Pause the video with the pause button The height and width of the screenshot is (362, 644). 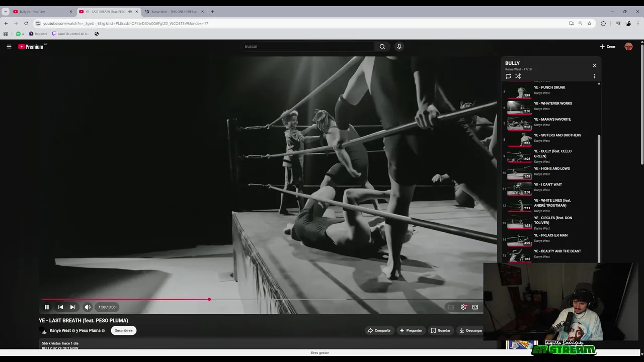click(47, 307)
